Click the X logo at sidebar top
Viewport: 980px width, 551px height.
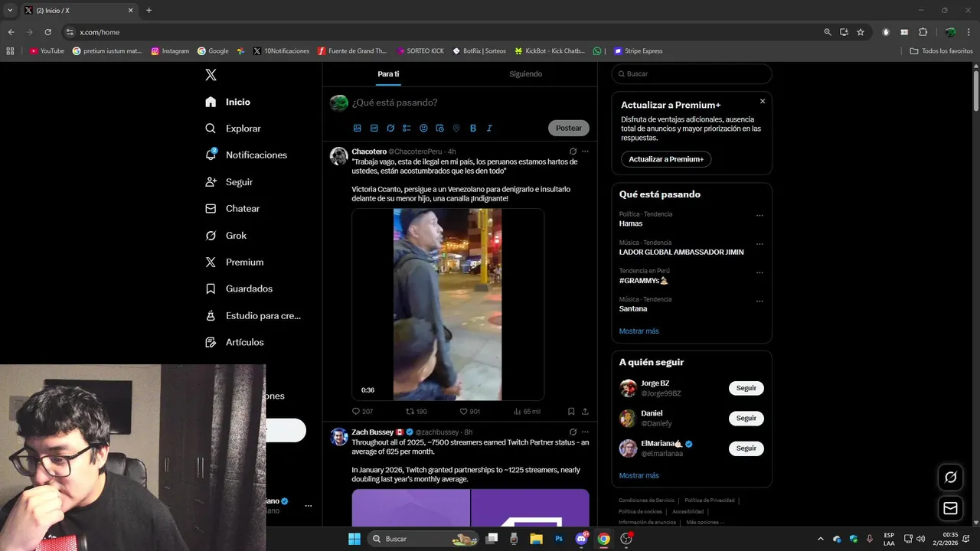211,74
